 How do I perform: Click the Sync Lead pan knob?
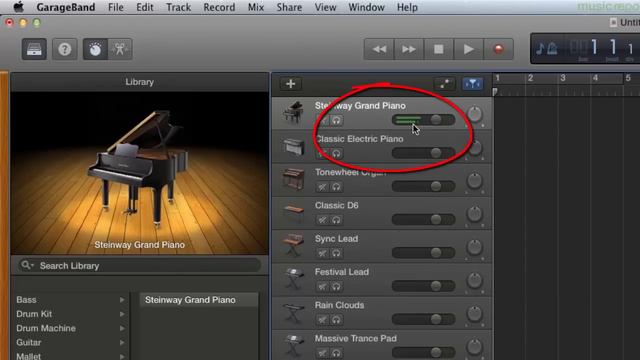[474, 247]
